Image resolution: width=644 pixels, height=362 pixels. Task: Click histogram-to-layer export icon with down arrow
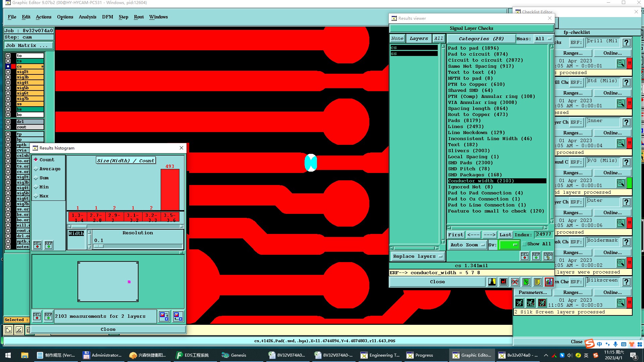(164, 316)
